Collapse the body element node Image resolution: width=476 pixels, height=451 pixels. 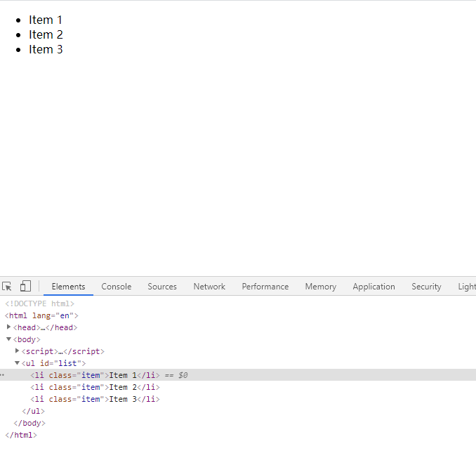tap(9, 339)
